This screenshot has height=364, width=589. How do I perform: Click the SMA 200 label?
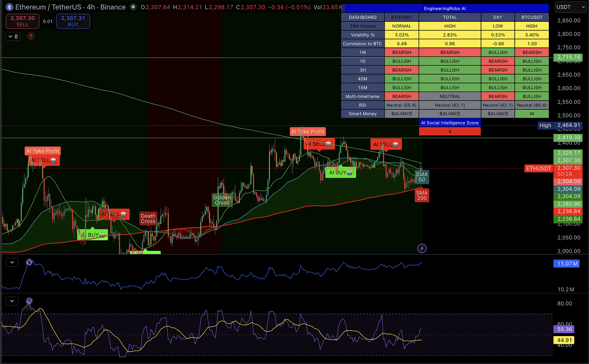422,195
